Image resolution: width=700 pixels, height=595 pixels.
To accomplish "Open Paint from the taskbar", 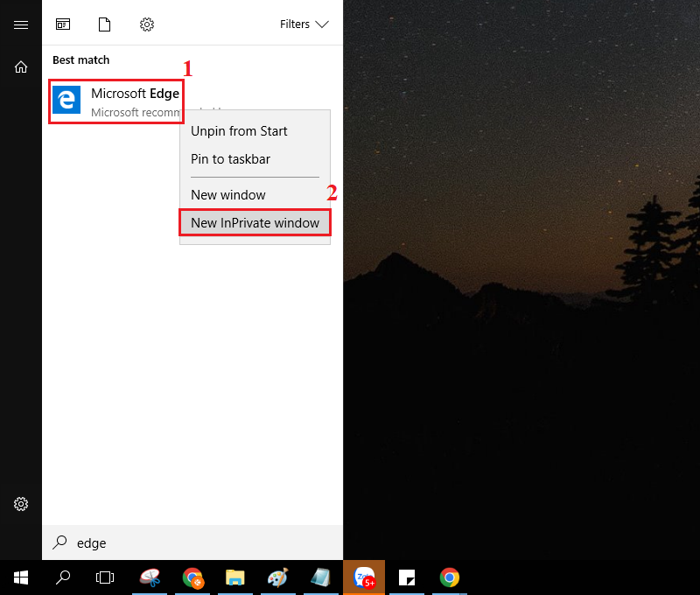I will [277, 577].
